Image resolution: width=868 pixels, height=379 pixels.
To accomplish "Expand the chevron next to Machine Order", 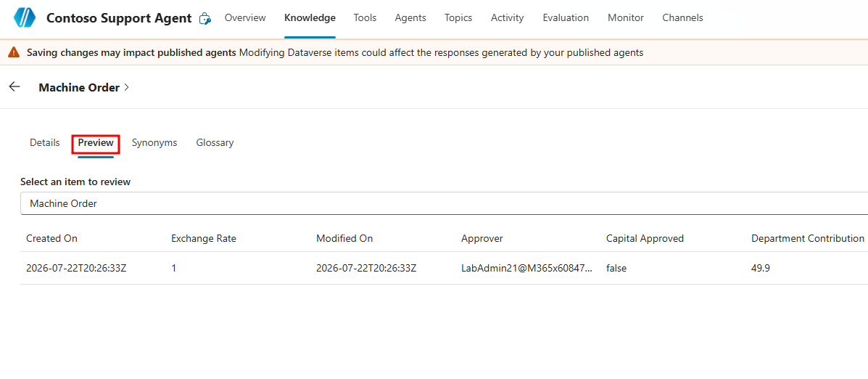I will coord(126,87).
